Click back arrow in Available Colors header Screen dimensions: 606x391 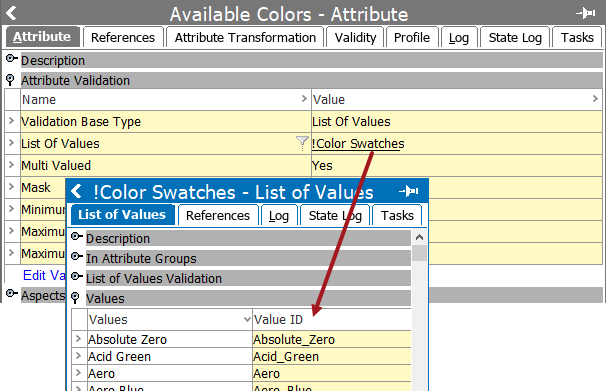point(11,13)
